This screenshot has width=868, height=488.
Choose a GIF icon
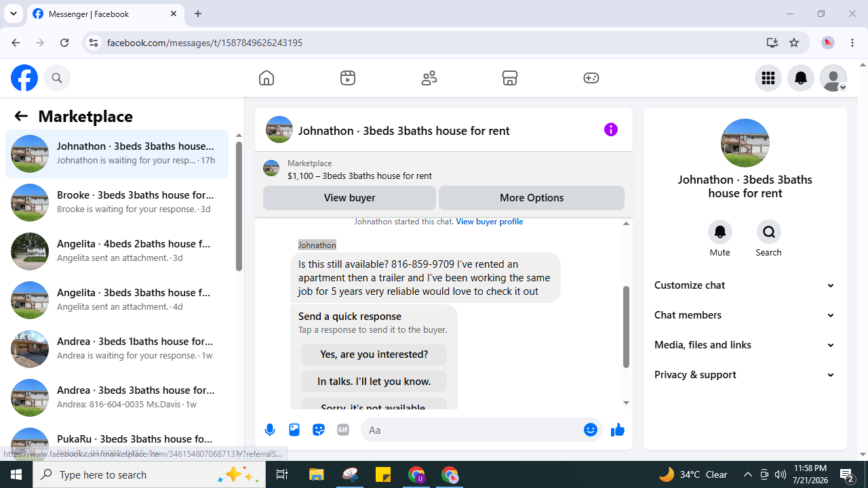coord(343,430)
